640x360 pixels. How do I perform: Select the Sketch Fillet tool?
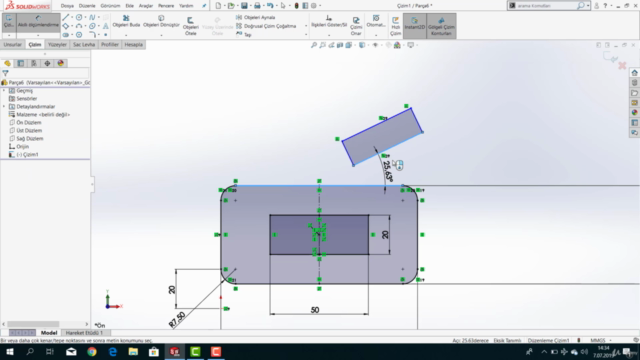click(92, 35)
